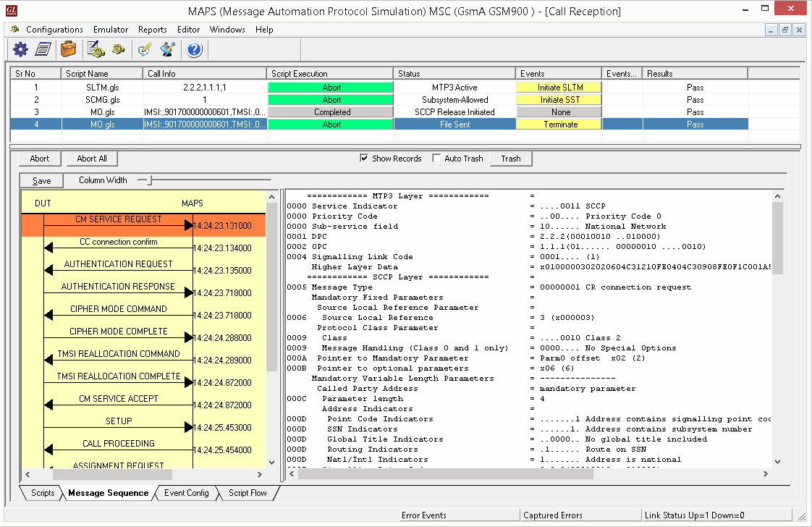
Task: Click down arrow of message sequence scrollbar
Action: coord(271,463)
